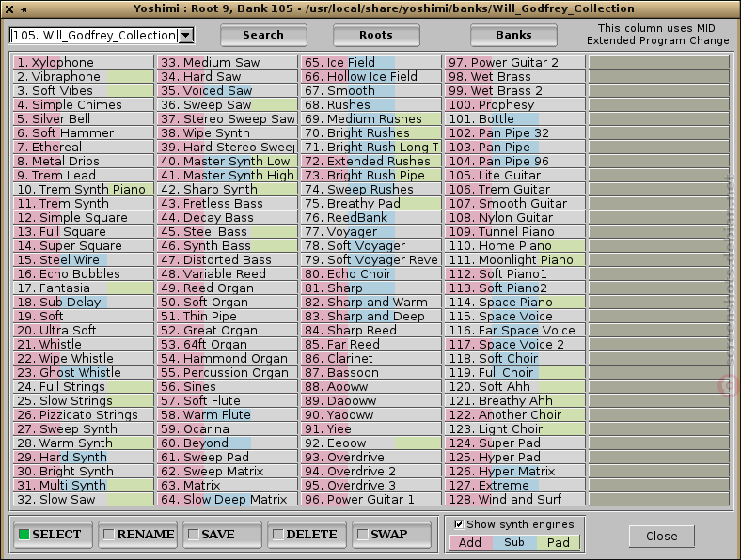
Task: Select 93. Overdrive instrument
Action: (x=371, y=457)
